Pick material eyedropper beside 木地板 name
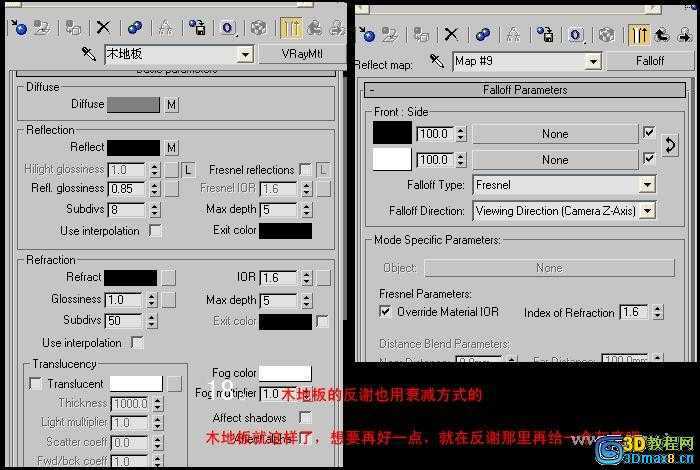This screenshot has height=470, width=700. click(x=88, y=54)
